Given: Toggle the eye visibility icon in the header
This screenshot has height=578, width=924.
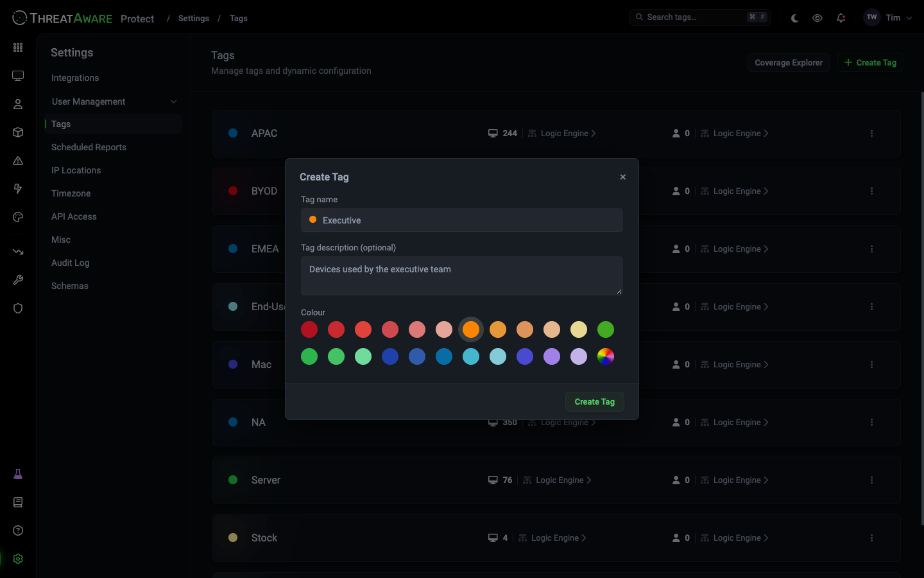Looking at the screenshot, I should [x=817, y=18].
